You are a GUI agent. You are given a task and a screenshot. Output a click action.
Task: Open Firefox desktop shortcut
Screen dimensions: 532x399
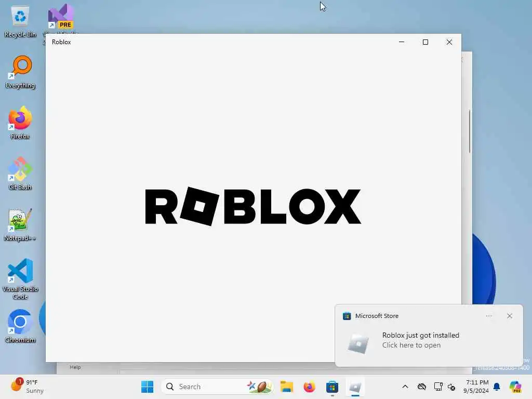pos(20,123)
